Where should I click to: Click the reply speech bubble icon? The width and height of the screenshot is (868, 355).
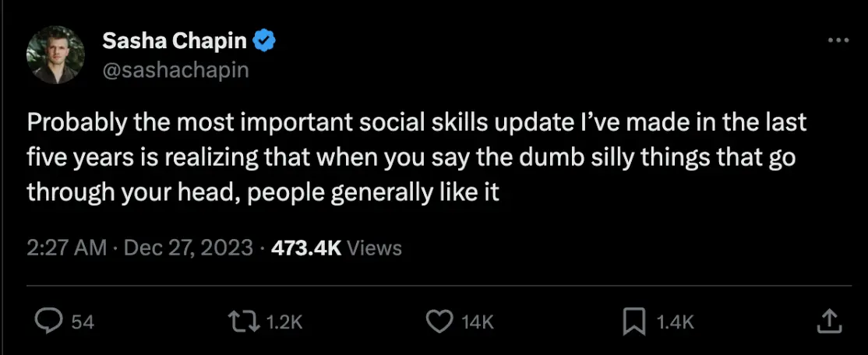[x=51, y=321]
